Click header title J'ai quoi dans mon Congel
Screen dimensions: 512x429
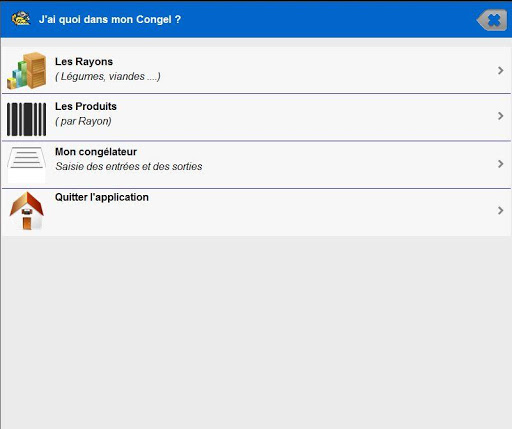(110, 19)
